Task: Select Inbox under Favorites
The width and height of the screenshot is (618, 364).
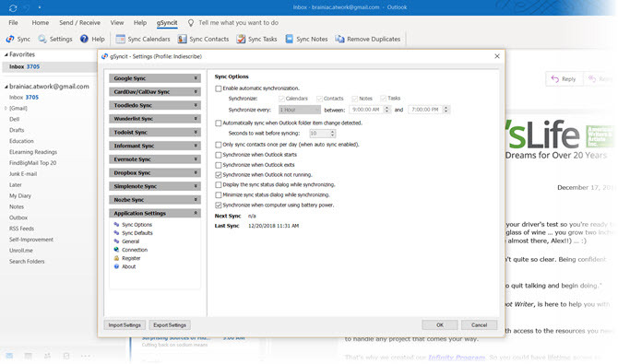Action: (x=49, y=66)
